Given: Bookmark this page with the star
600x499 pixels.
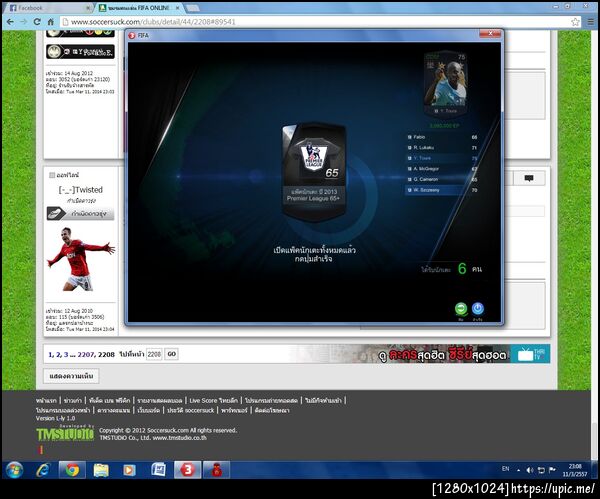Looking at the screenshot, I should click(575, 22).
